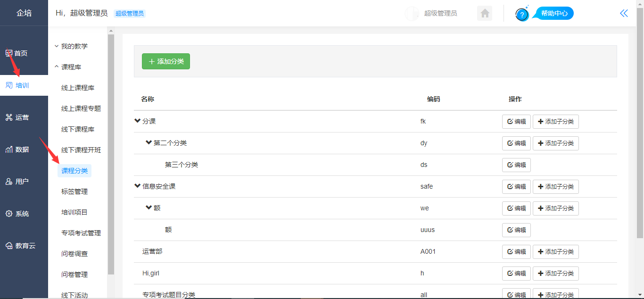The width and height of the screenshot is (644, 299).
Task: Collapse panel with double chevron icon
Action: (x=624, y=13)
